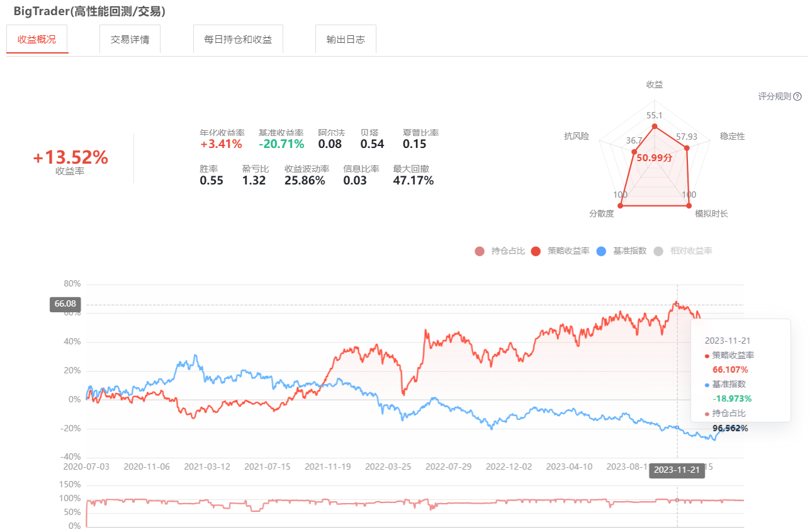This screenshot has width=812, height=532.
Task: Go to the 输出日志 tab
Action: tap(346, 39)
